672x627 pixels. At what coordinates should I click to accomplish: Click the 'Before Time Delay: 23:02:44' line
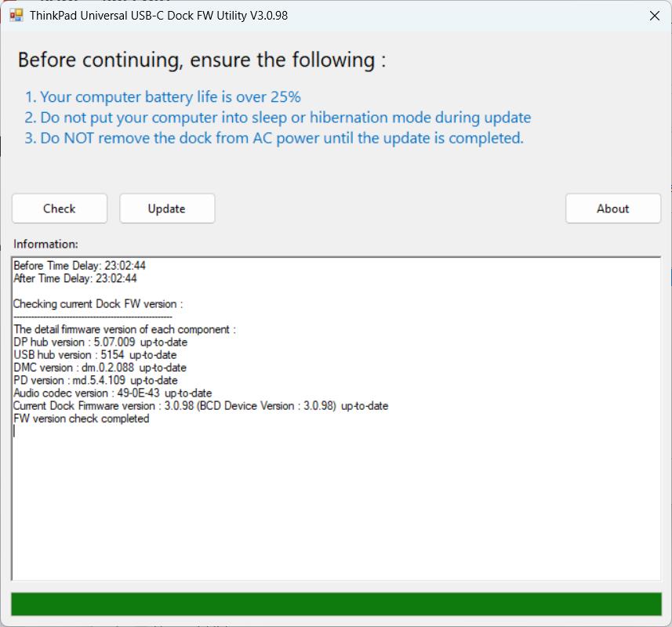79,266
